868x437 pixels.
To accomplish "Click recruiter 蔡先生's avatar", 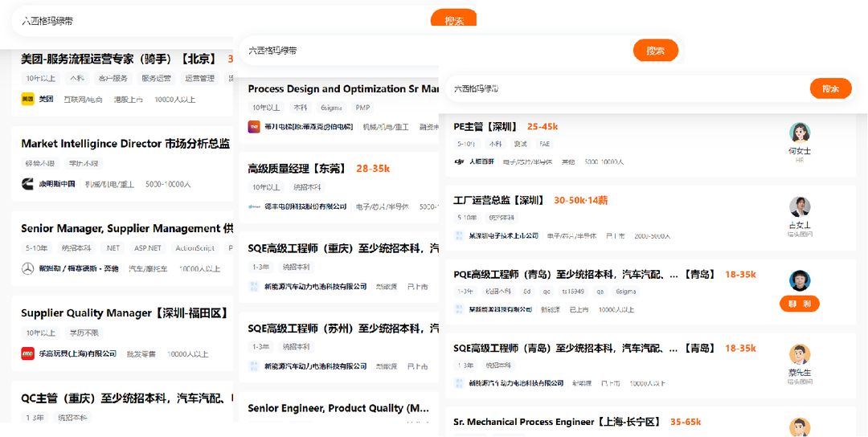I will (800, 354).
